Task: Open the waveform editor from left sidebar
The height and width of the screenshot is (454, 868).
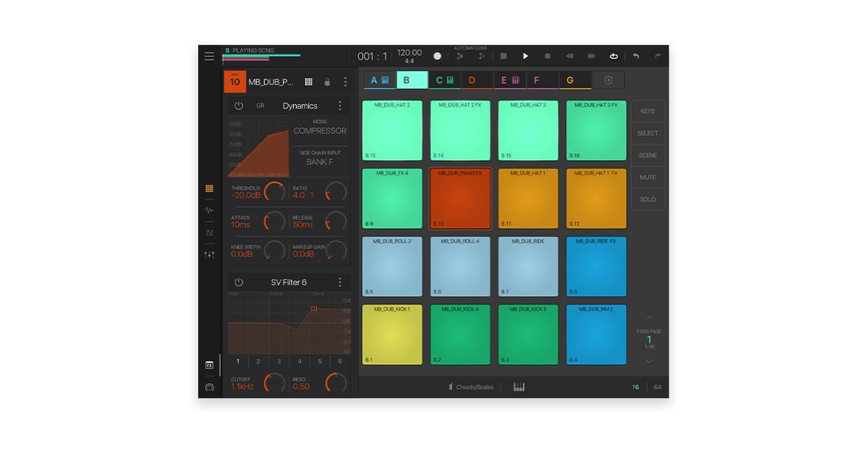Action: point(209,211)
